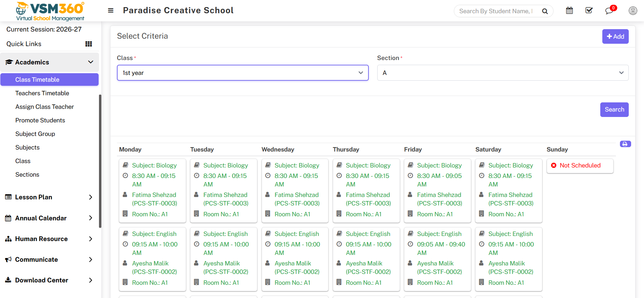Click the Annual Calendar icon

click(8, 218)
